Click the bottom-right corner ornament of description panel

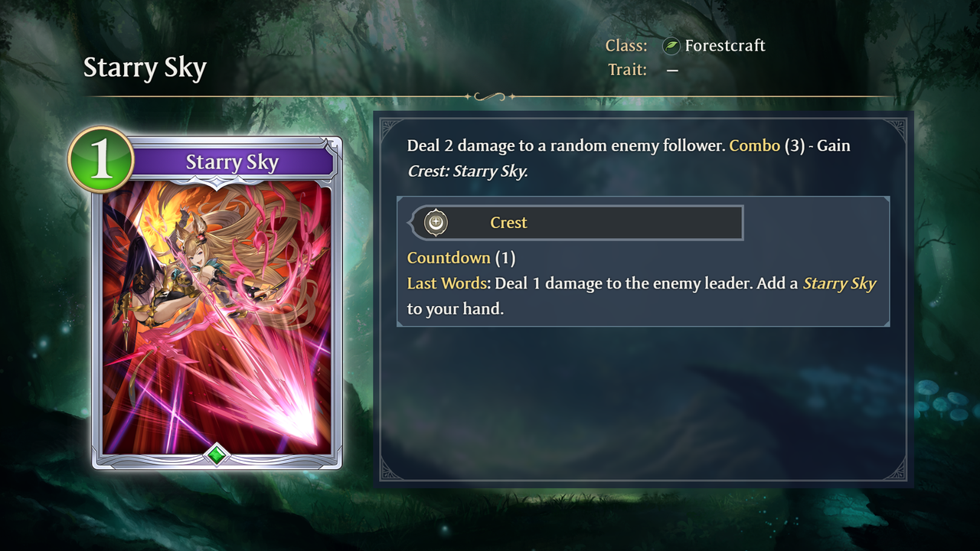(x=893, y=468)
